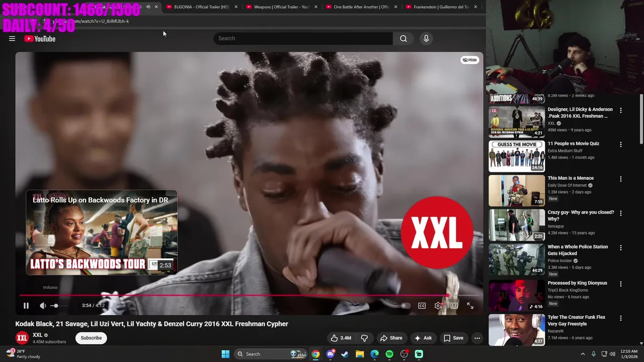Open When a Whole Police Station Gets Hijacked
This screenshot has width=644, height=362.
click(x=578, y=250)
